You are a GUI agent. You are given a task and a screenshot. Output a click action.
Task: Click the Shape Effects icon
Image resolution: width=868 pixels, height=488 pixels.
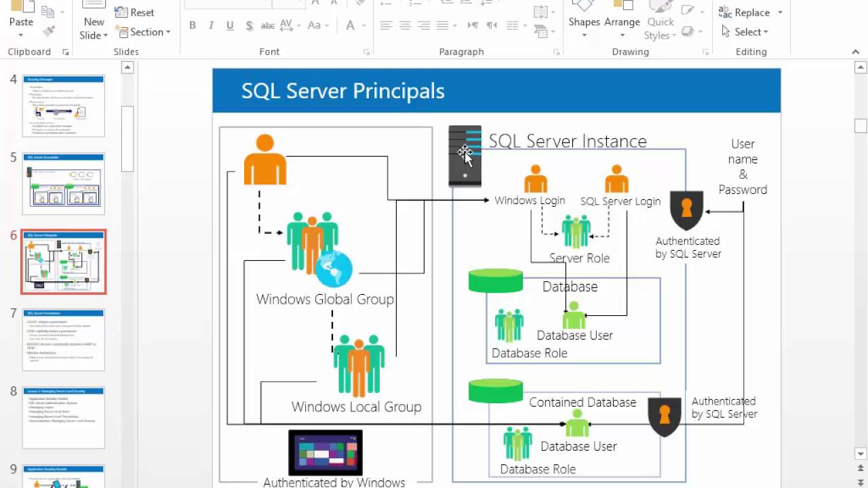point(688,31)
